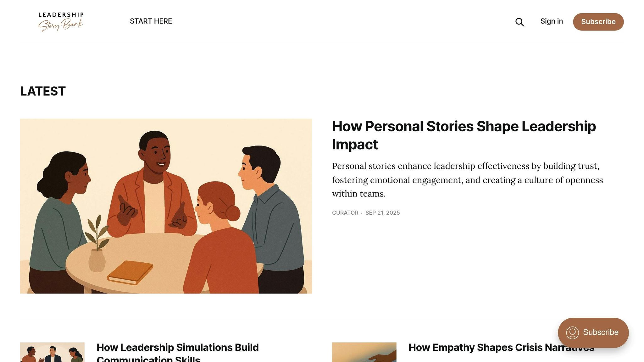Click the orange book in the featured illustration
The width and height of the screenshot is (644, 362).
click(x=130, y=272)
